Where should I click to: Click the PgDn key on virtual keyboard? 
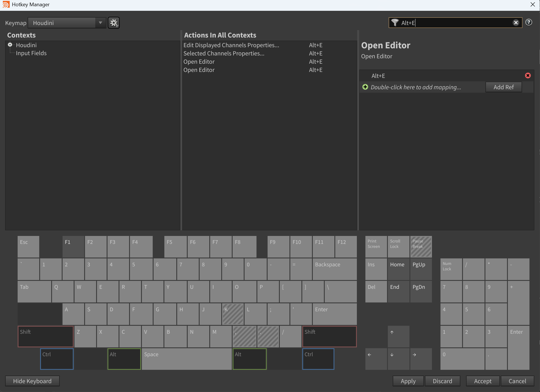(421, 292)
